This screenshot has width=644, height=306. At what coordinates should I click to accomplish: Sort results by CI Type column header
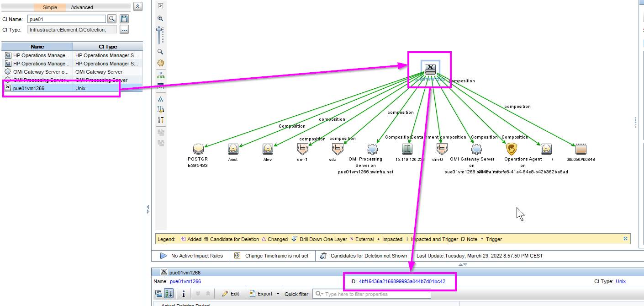tap(108, 47)
